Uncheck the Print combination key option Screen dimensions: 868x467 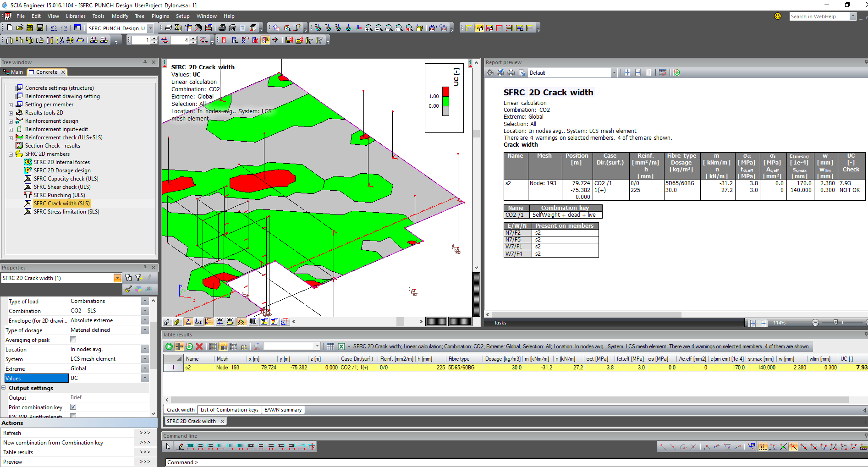click(x=73, y=407)
